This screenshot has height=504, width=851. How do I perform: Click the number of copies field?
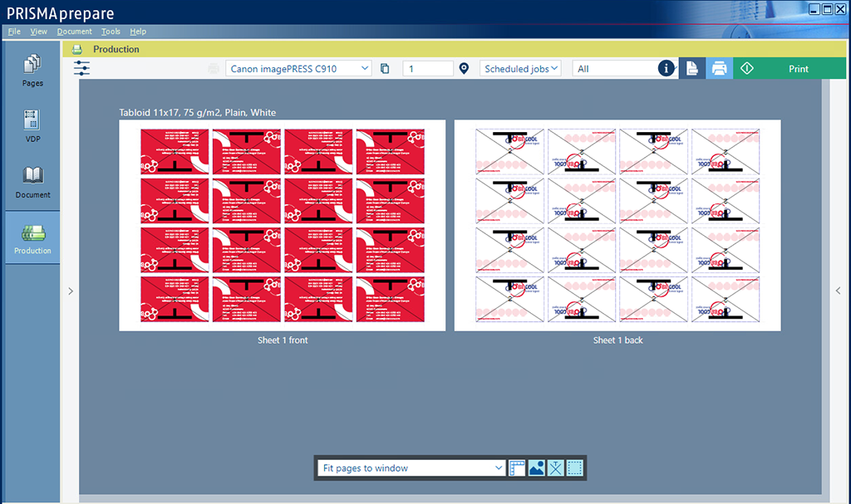point(428,69)
